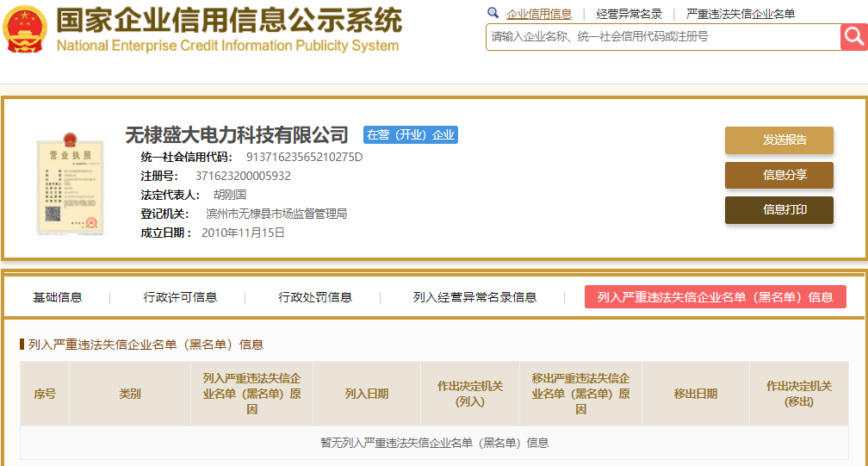
Task: Click the national emblem logo
Action: pyautogui.click(x=24, y=28)
